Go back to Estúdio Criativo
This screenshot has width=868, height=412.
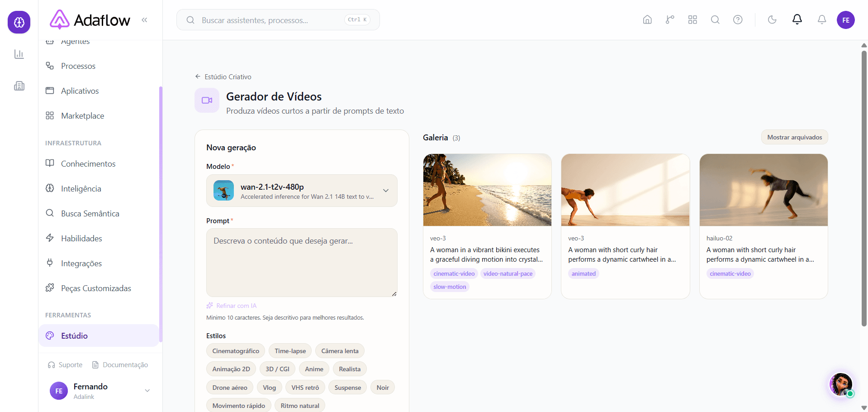(x=223, y=77)
